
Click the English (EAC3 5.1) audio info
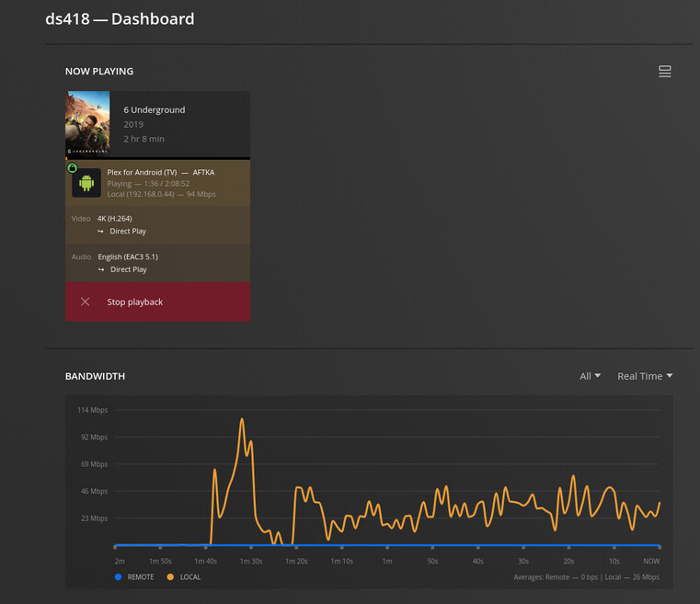click(128, 256)
